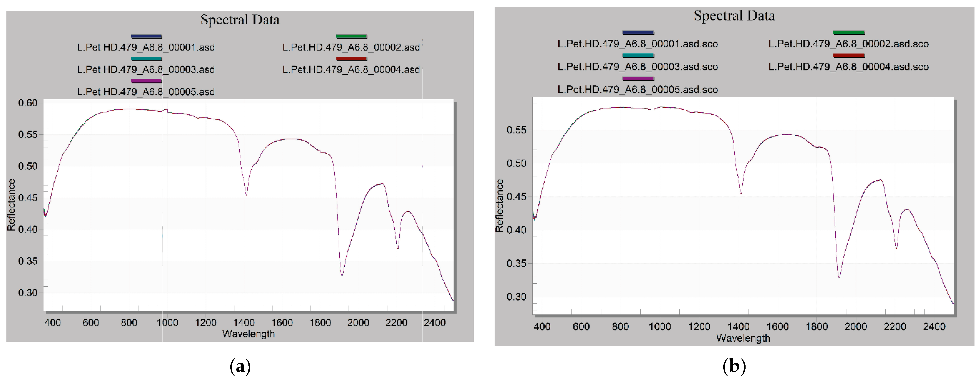Select legend label L.Pet.HD.479_A6.8_00004.asd
Image resolution: width=980 pixels, height=381 pixels.
point(351,70)
